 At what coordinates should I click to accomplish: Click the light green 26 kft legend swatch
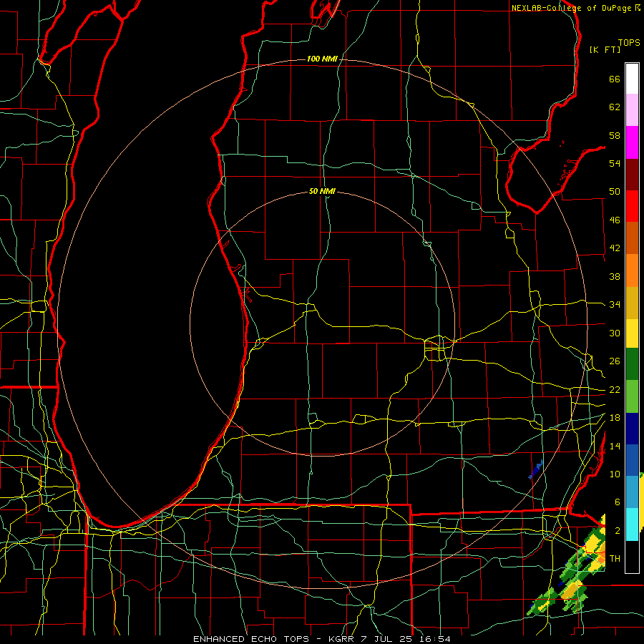tap(632, 396)
